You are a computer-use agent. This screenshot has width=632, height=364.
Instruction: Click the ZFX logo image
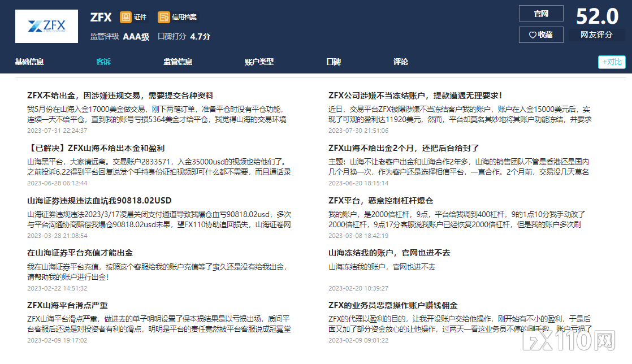tap(46, 26)
